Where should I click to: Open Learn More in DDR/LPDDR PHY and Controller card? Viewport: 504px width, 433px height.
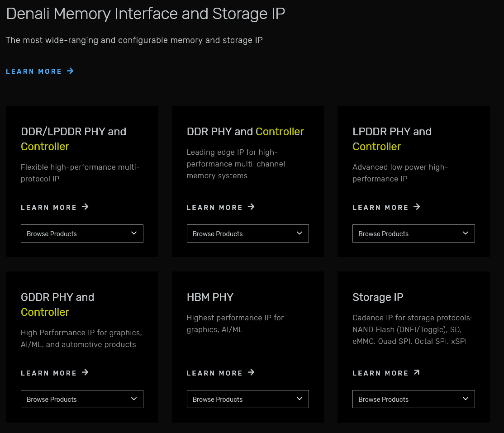(55, 207)
